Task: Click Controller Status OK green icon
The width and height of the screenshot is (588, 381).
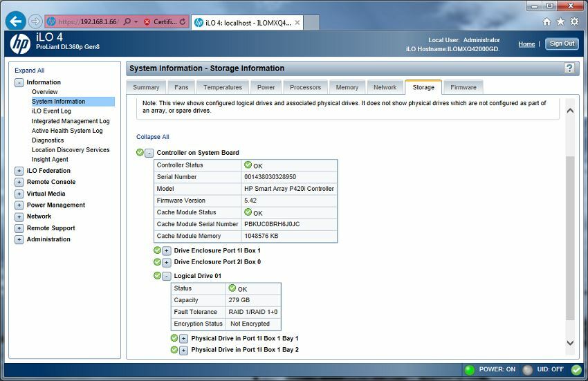Action: click(248, 165)
